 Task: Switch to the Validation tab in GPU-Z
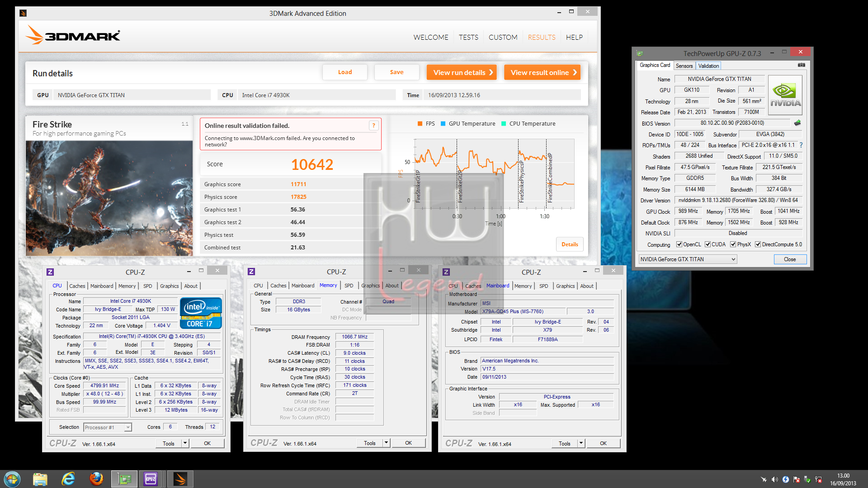coord(708,66)
